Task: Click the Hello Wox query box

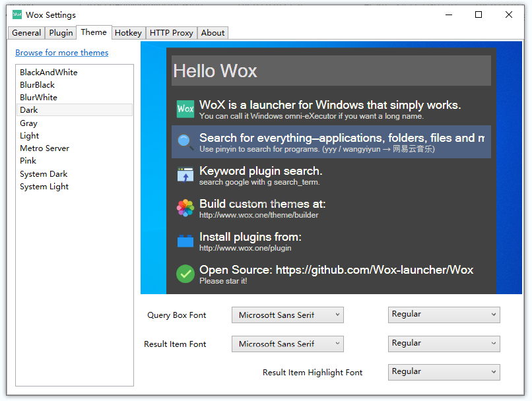Action: click(331, 71)
